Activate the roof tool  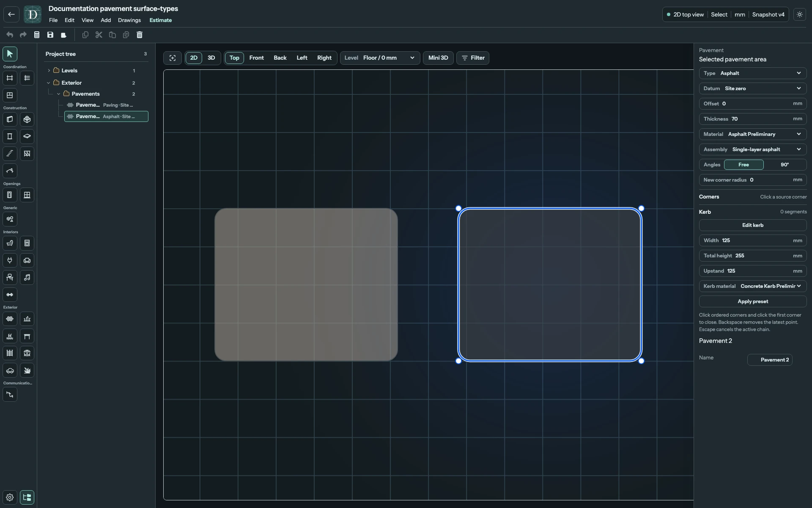(10, 171)
